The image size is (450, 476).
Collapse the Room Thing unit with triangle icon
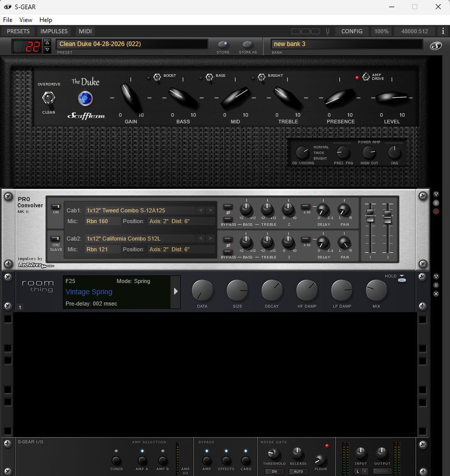click(x=436, y=276)
